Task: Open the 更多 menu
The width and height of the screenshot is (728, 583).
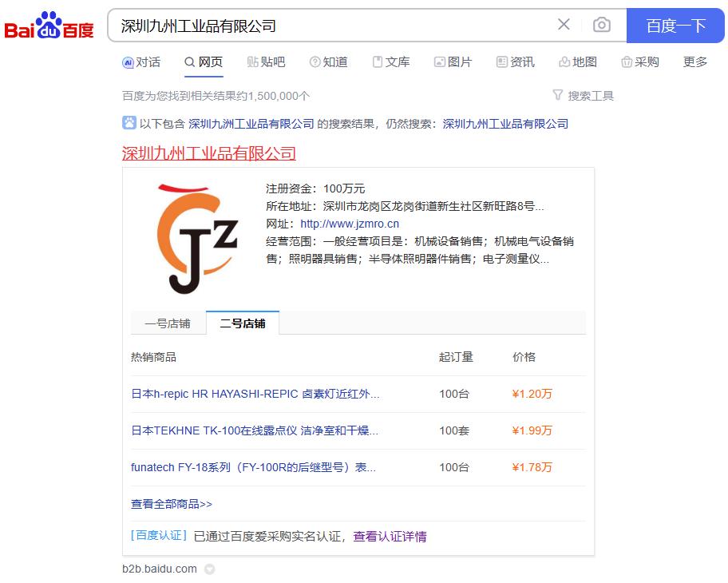Action: [x=694, y=62]
